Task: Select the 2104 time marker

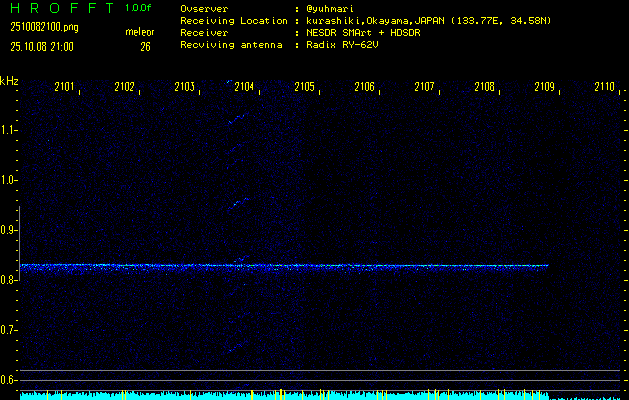Action: click(244, 87)
